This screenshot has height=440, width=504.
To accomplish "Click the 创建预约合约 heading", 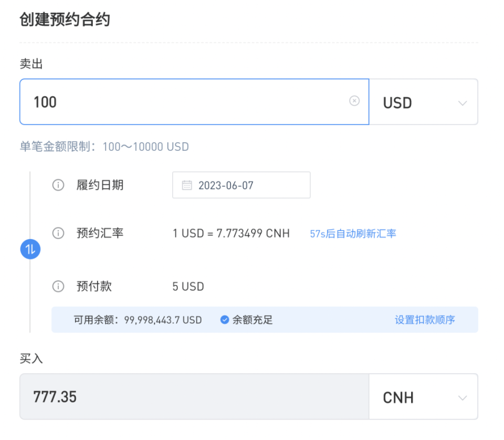I will [x=65, y=19].
